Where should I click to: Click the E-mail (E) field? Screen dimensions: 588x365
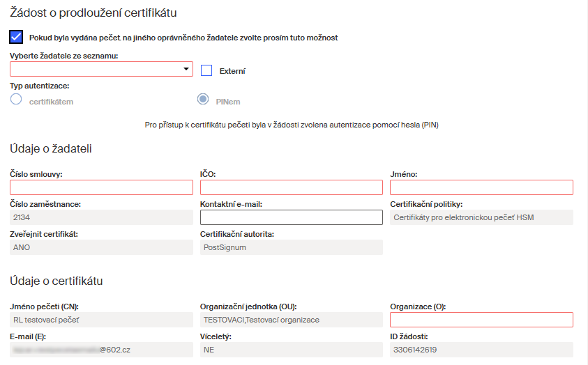[101, 350]
